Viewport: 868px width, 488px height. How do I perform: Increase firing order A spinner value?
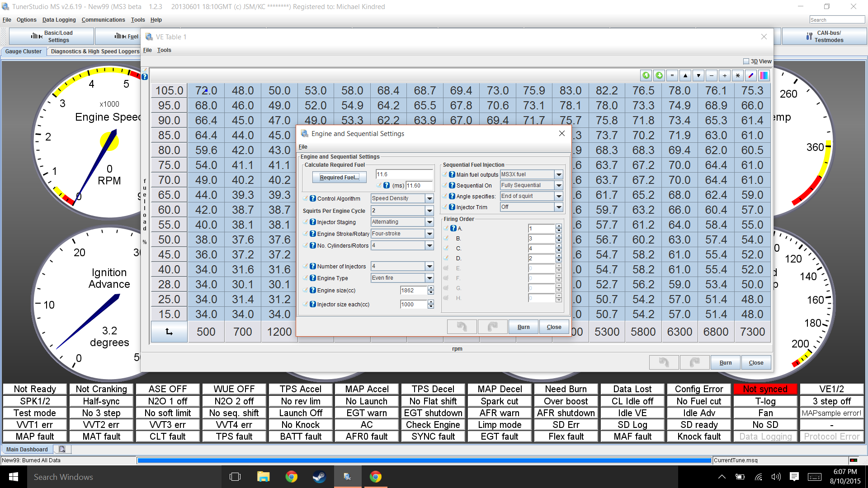[x=559, y=226]
